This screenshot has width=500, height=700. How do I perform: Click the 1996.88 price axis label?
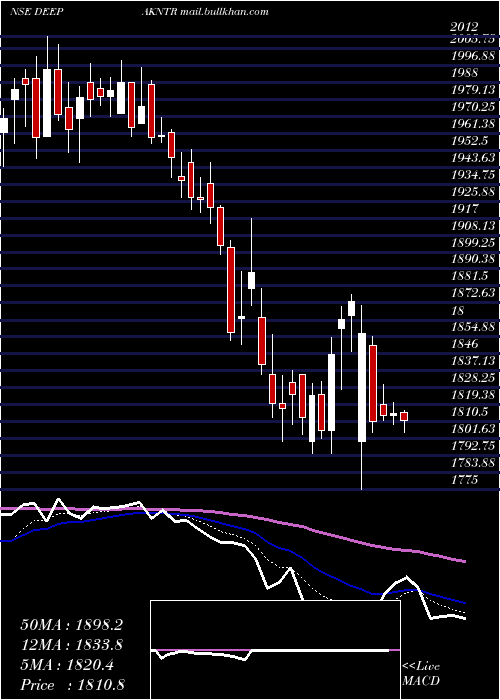(472, 56)
